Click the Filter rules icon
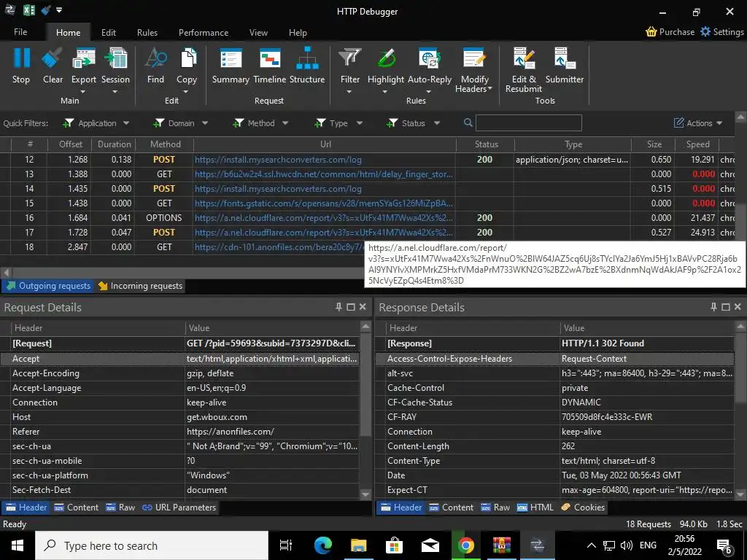The image size is (747, 560). [349, 58]
